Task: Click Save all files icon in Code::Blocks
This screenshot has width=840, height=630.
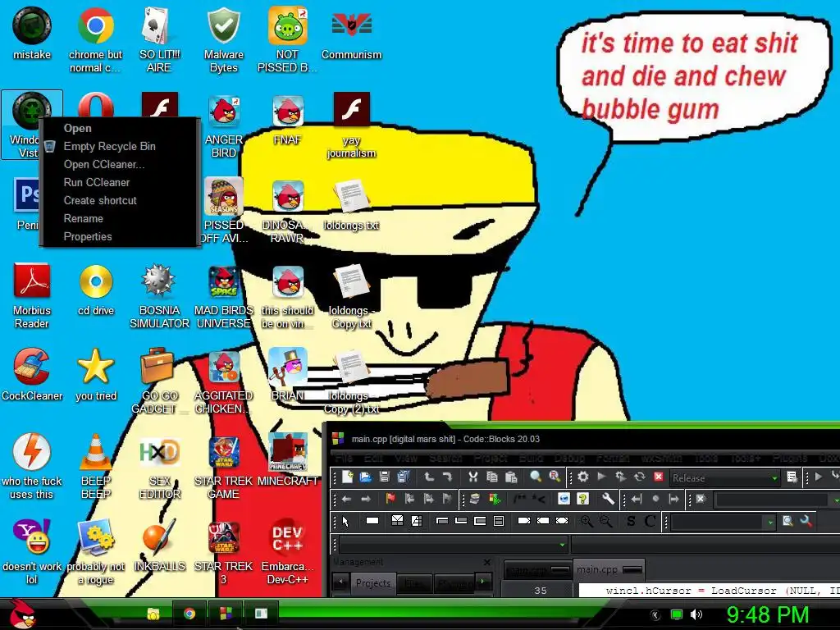Action: pyautogui.click(x=404, y=477)
